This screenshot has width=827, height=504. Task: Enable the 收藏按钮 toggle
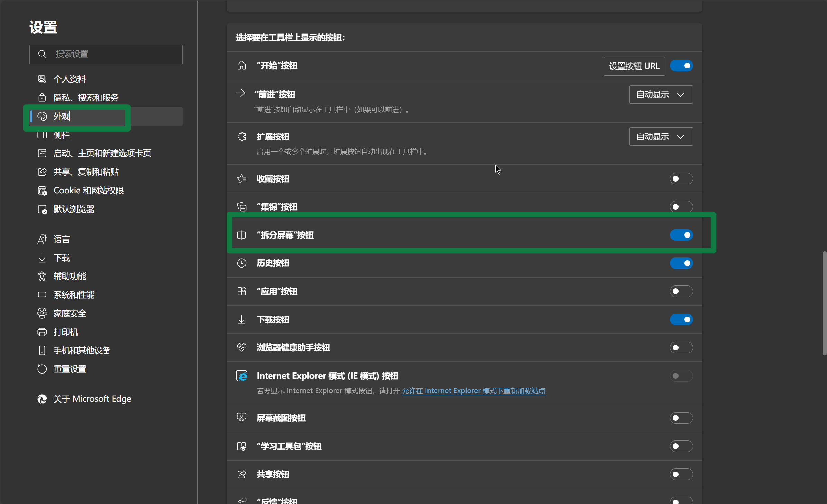pos(681,179)
